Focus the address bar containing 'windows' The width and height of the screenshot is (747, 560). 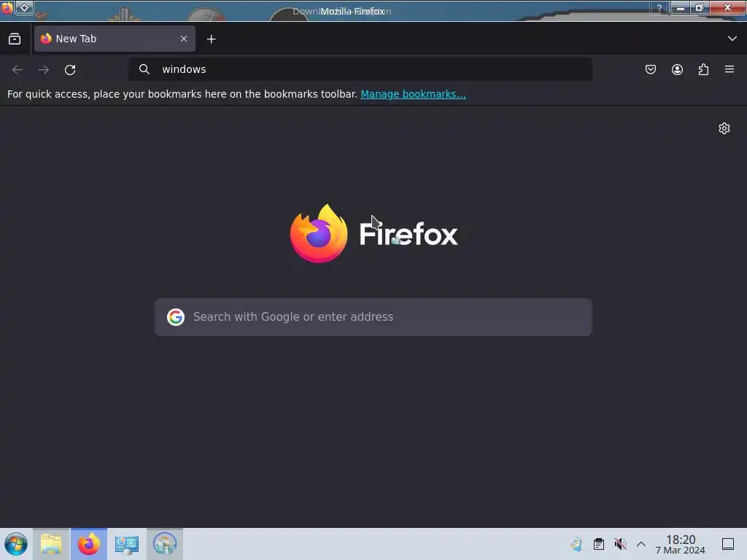(360, 69)
